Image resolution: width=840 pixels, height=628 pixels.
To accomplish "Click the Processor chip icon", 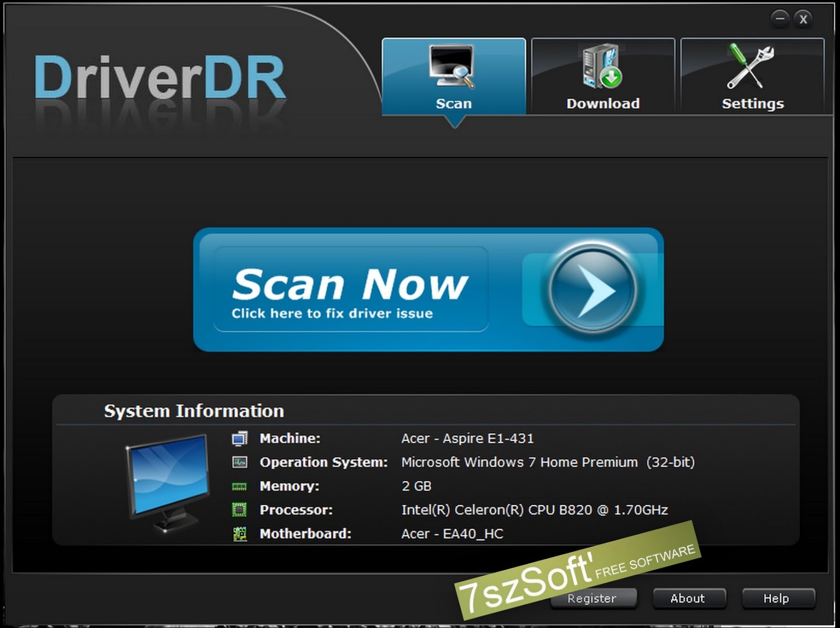I will (240, 509).
